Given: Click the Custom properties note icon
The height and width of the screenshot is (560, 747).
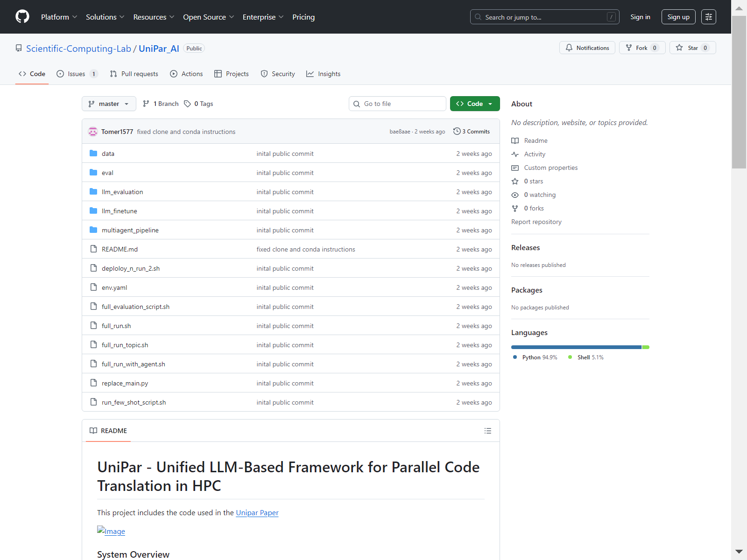Looking at the screenshot, I should [515, 168].
